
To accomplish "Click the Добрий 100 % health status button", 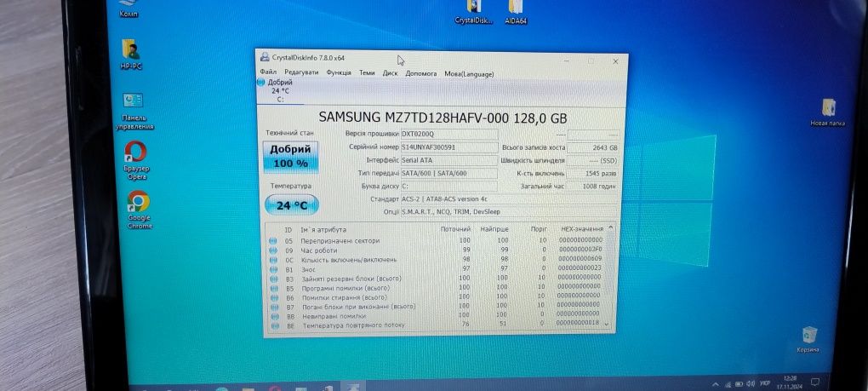I will point(291,158).
